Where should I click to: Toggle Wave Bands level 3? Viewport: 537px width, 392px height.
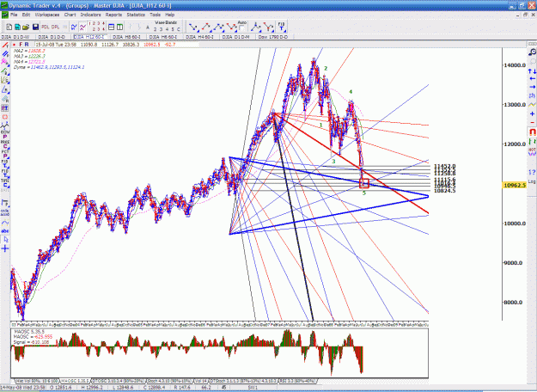(x=162, y=29)
